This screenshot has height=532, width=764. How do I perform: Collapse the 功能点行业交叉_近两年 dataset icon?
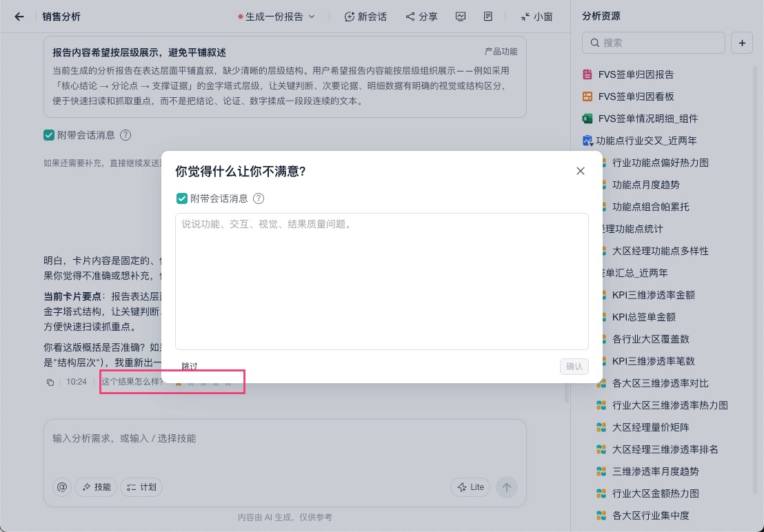[587, 141]
